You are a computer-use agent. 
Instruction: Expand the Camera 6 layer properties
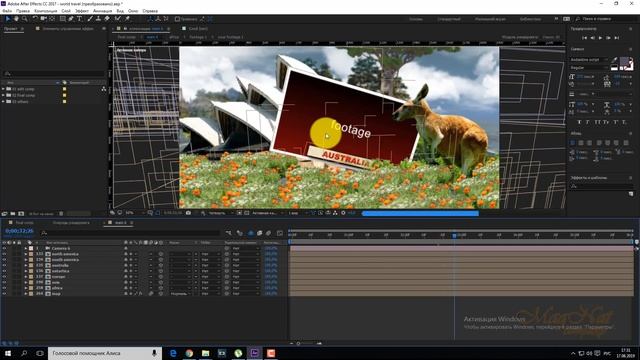(26, 248)
